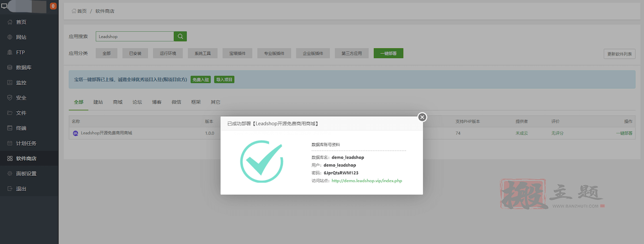Close the deployment success dialog

[x=422, y=117]
